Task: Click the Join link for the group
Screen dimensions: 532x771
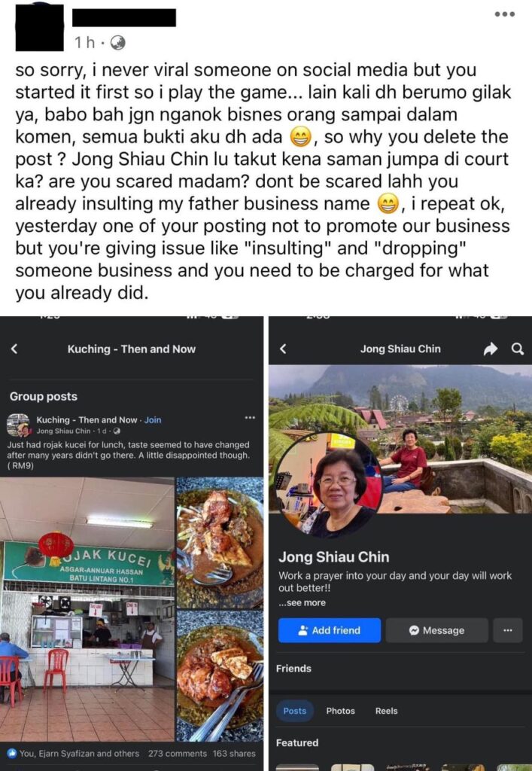Action: [x=153, y=420]
